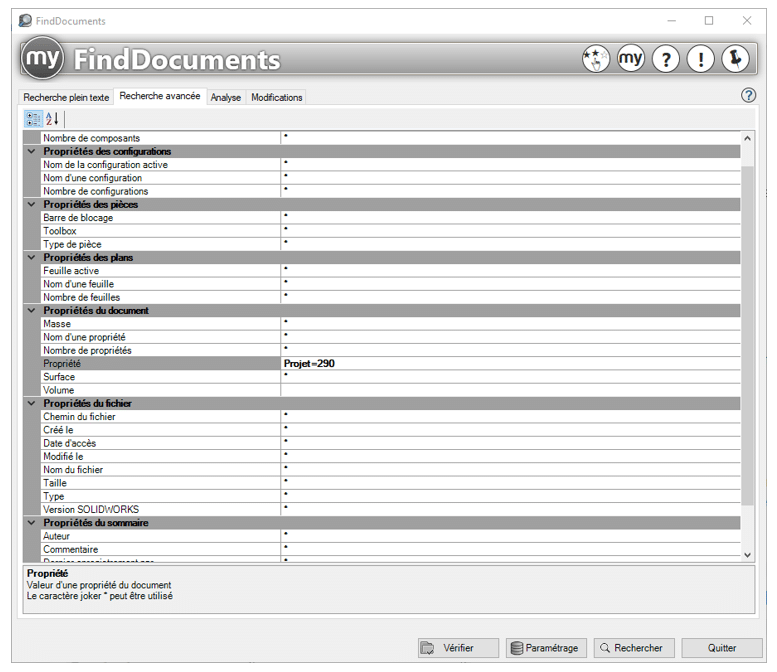Click the vertical scrollbar thumb
This screenshot has height=672, width=777.
(x=747, y=336)
